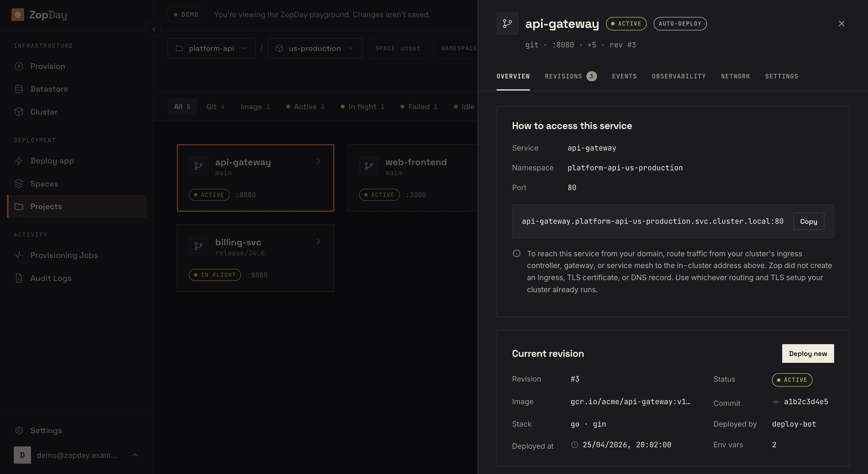Click the ACTIVE badge in the panel header
Viewport: 868px width, 474px height.
[626, 24]
